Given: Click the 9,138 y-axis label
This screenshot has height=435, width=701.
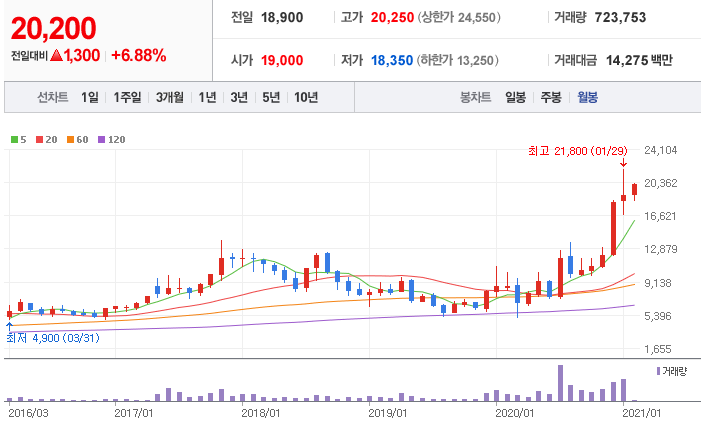Looking at the screenshot, I should (x=658, y=283).
